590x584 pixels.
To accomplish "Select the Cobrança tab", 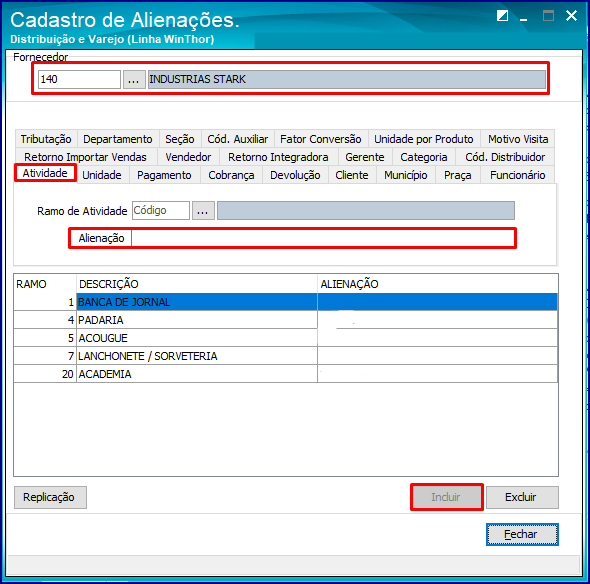I will [x=231, y=175].
